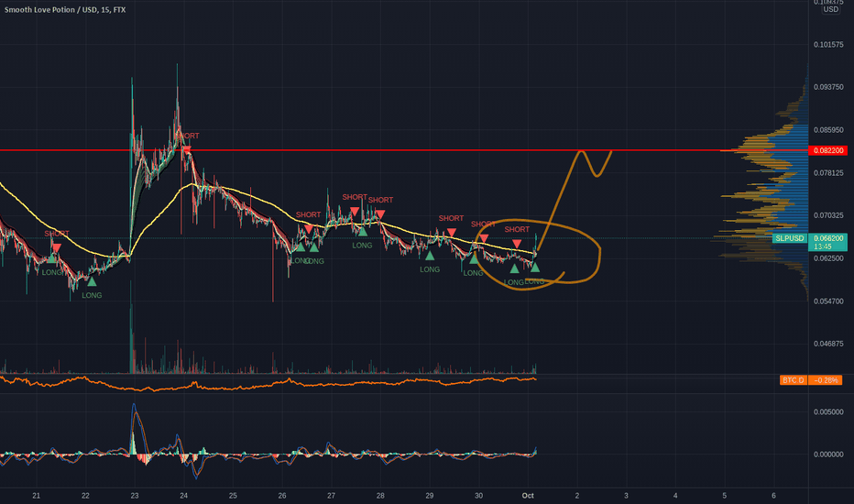Click date 28 on the time axis
The image size is (854, 504).
(380, 496)
